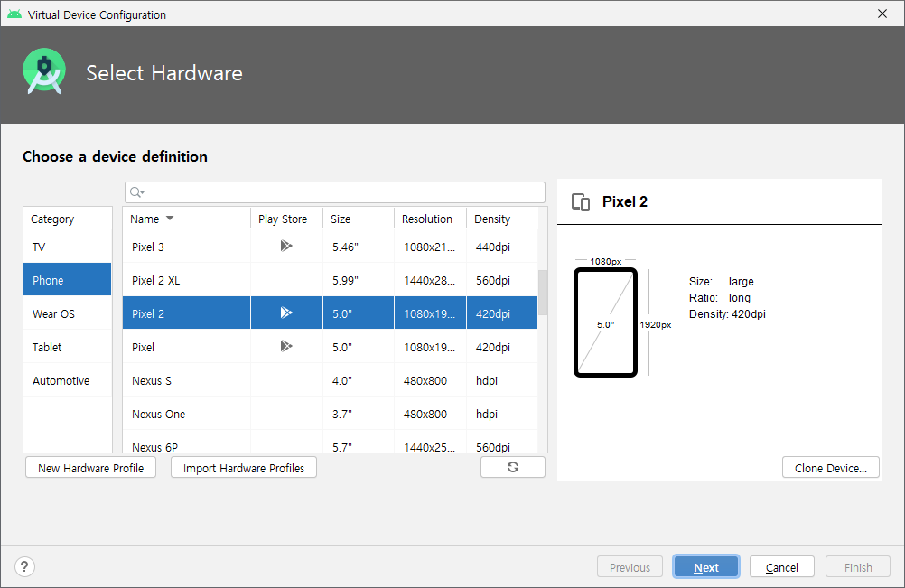Click the Play Store icon in the Pixel 5.0" row
905x588 pixels.
click(x=286, y=346)
